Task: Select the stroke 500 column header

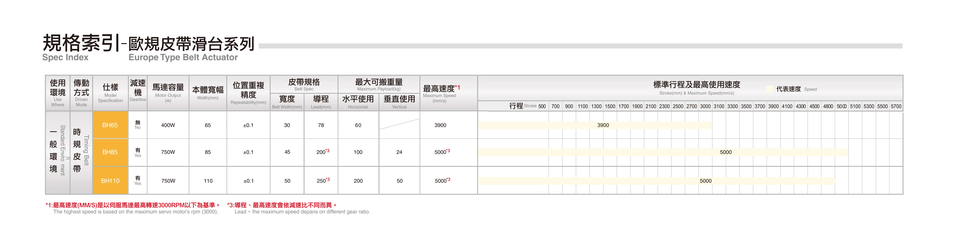Action: (542, 106)
